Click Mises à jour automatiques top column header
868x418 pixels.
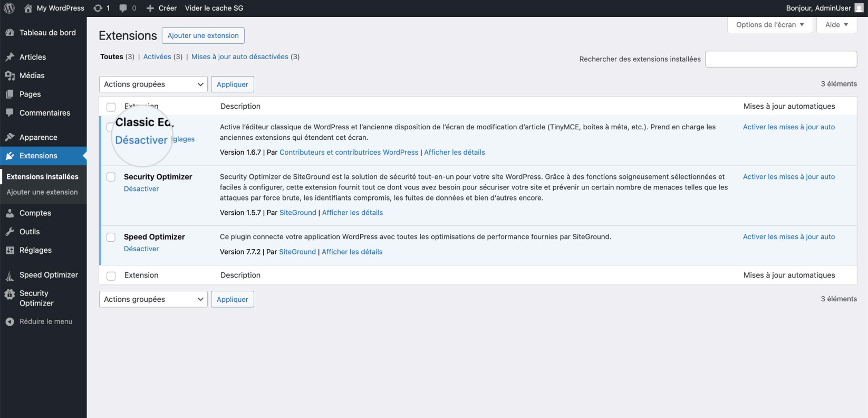pos(789,106)
